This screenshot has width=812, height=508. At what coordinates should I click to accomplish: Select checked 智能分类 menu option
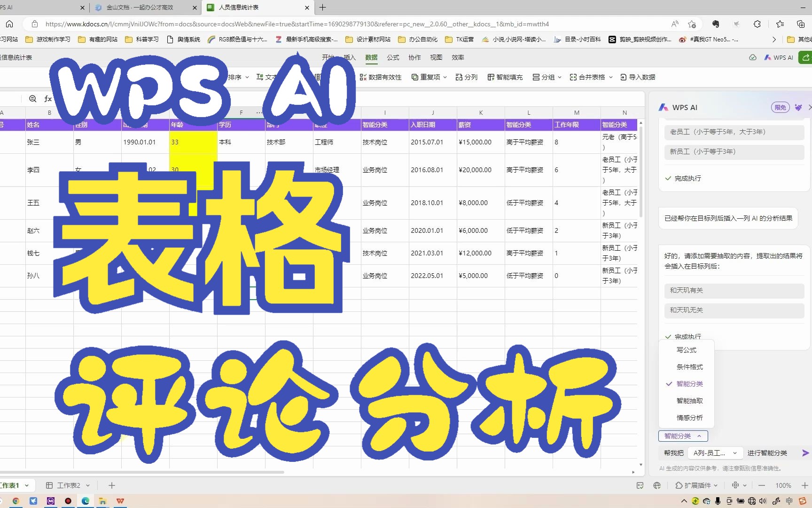(x=687, y=384)
